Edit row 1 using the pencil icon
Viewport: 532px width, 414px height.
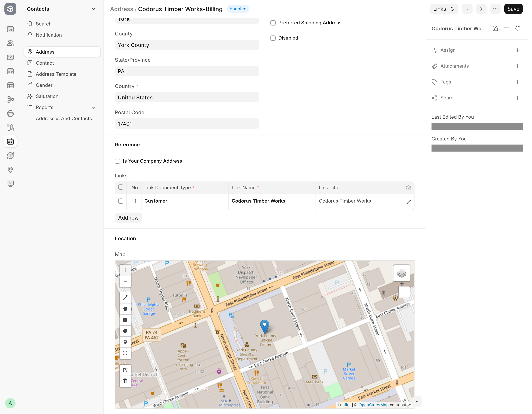coord(408,202)
